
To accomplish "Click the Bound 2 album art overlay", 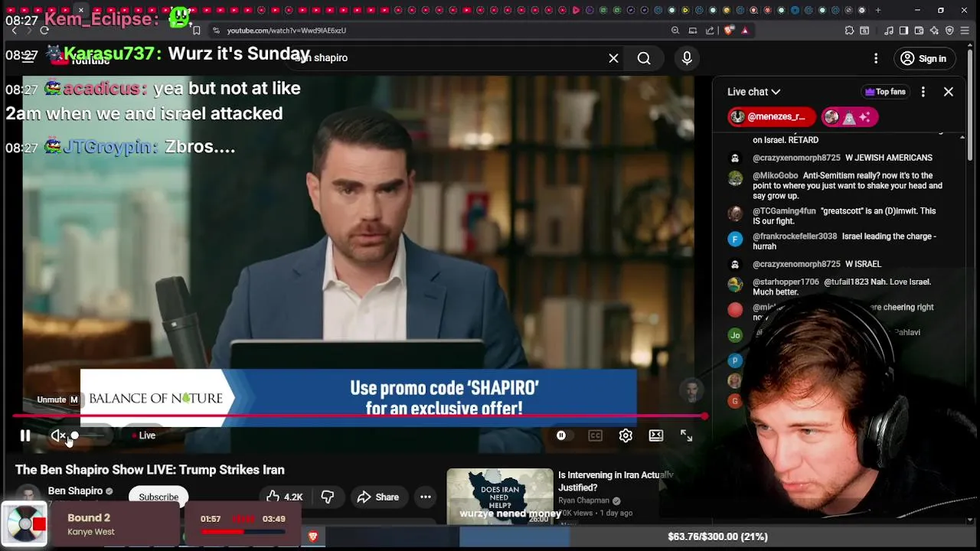I will coord(25,525).
